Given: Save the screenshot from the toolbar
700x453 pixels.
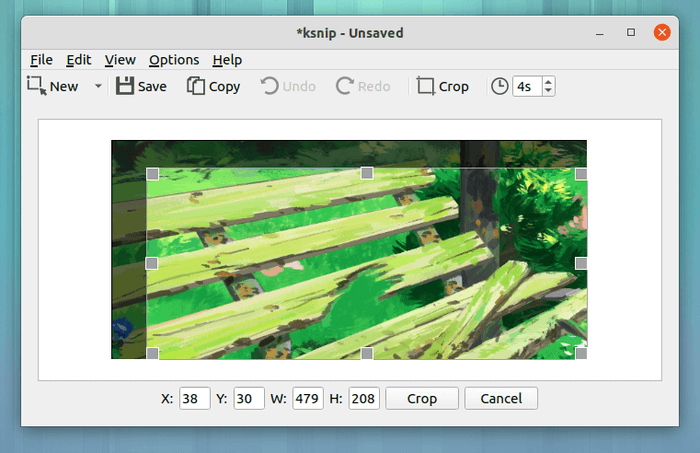Looking at the screenshot, I should point(141,86).
